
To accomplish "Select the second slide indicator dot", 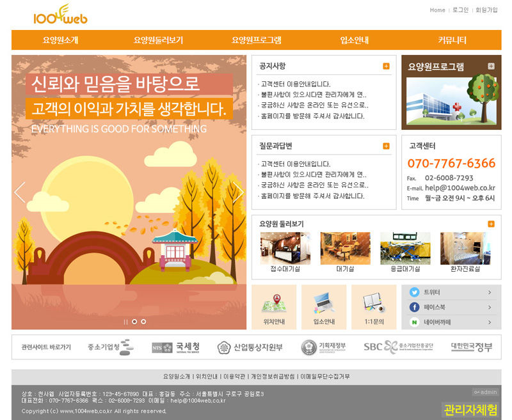I will pyautogui.click(x=143, y=322).
